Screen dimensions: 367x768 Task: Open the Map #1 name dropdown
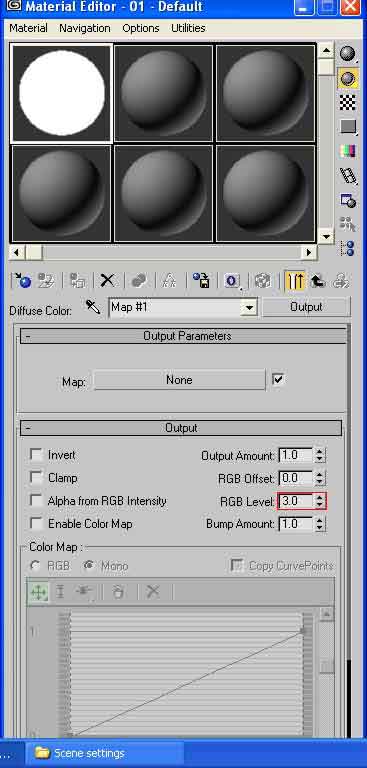[x=250, y=308]
